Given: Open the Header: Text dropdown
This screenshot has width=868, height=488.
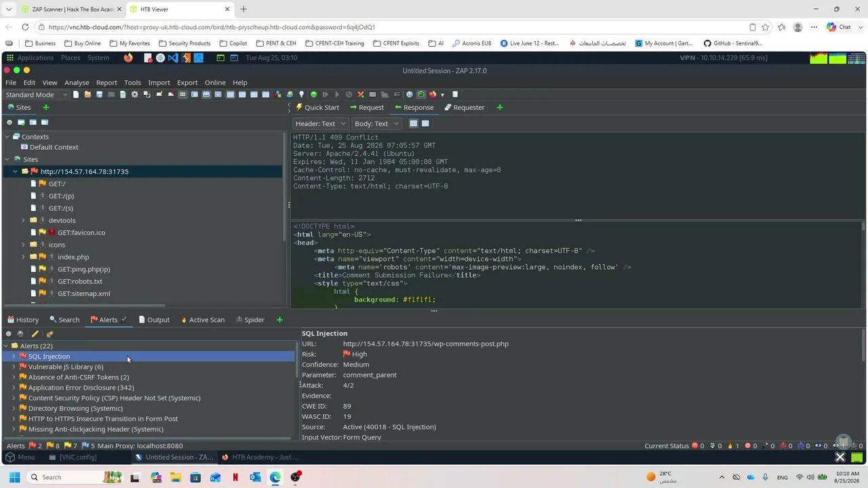Looking at the screenshot, I should click(x=321, y=123).
